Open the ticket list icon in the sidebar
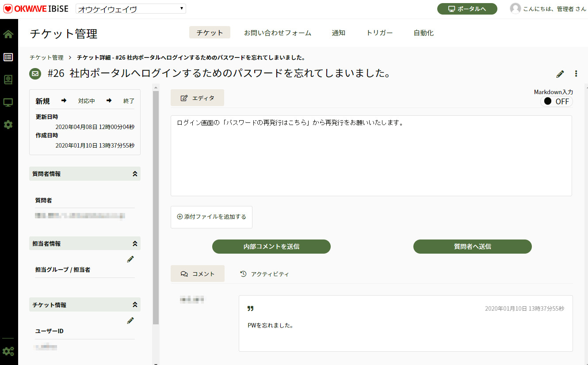 (8, 57)
